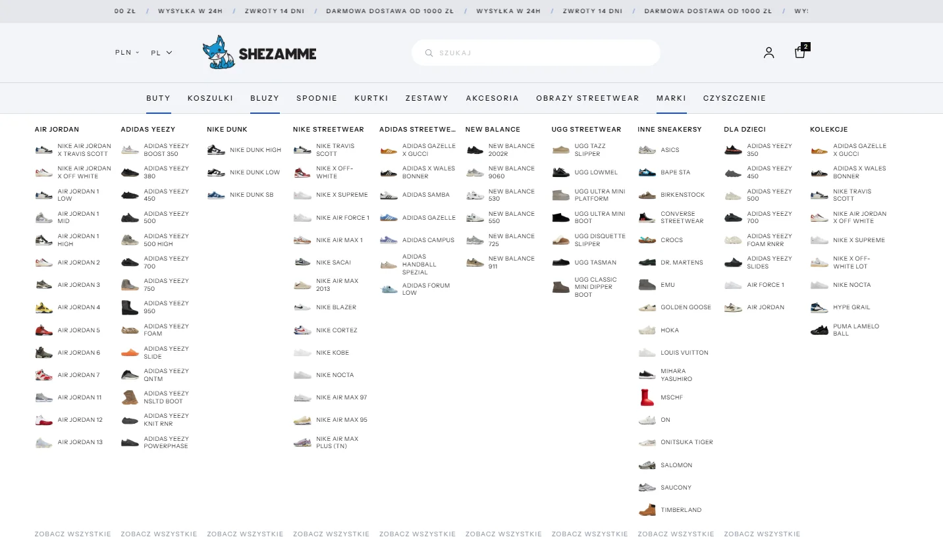Select Golden Goose link
This screenshot has width=943, height=560.
[x=686, y=307]
